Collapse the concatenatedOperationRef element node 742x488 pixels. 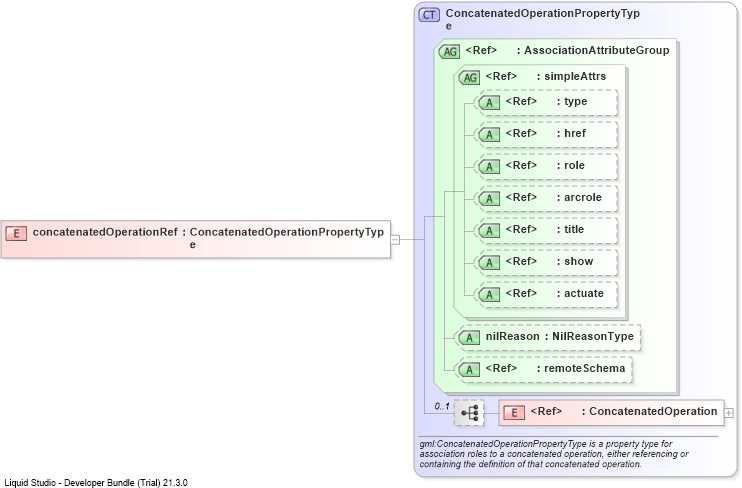[395, 240]
